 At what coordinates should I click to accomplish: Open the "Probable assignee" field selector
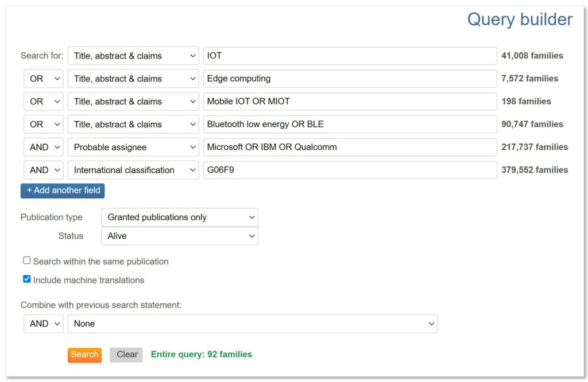(133, 147)
